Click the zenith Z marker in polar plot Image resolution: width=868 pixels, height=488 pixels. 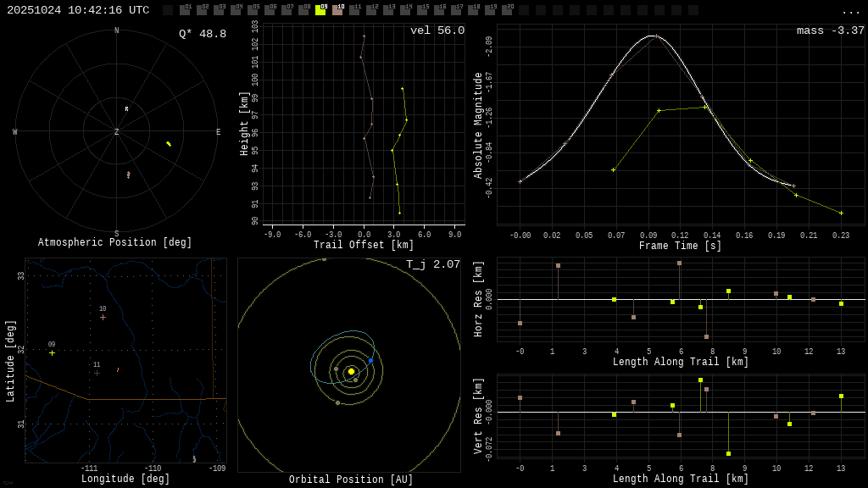117,132
